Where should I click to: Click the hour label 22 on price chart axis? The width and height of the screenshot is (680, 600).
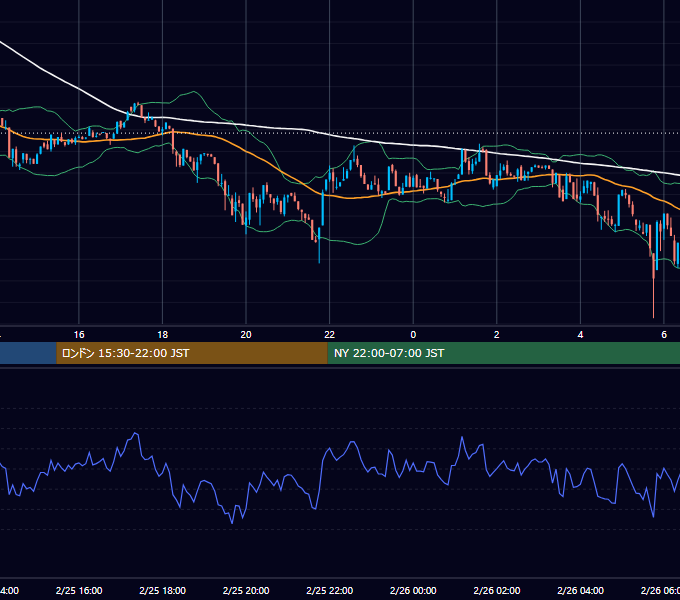pos(330,335)
